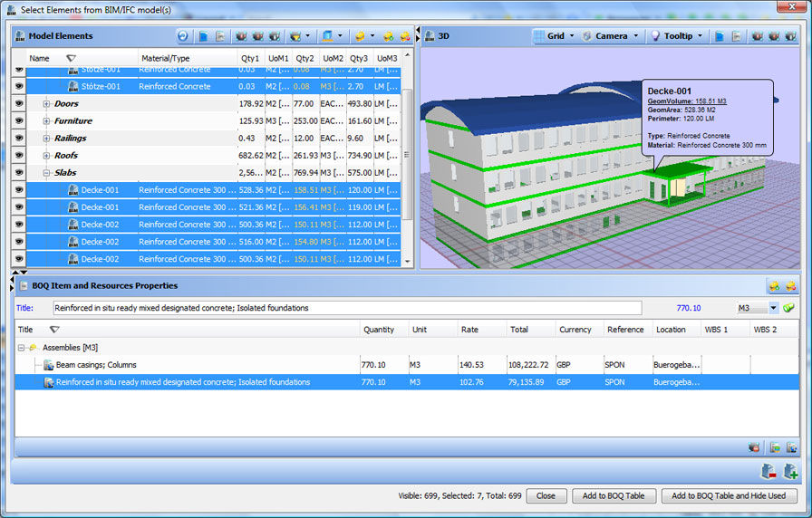Image resolution: width=812 pixels, height=518 pixels.
Task: Click the red minus icon at bottom right
Action: pos(768,471)
